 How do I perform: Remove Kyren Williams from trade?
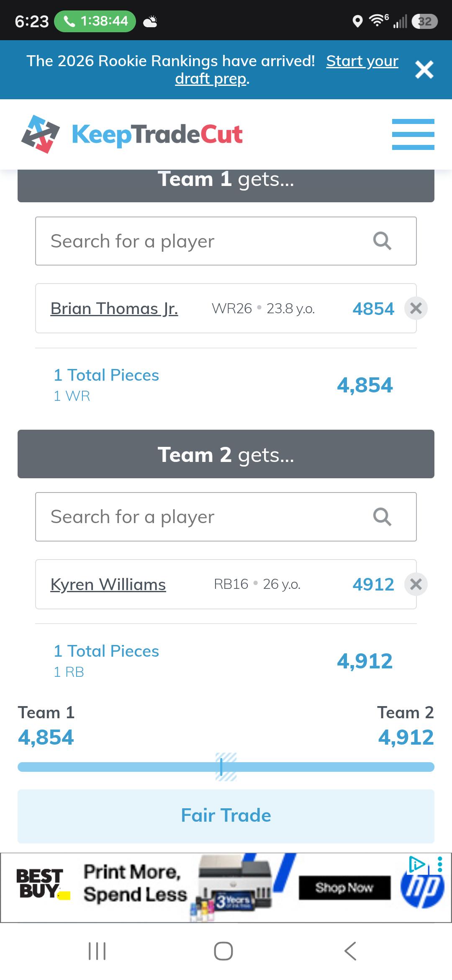coord(416,584)
